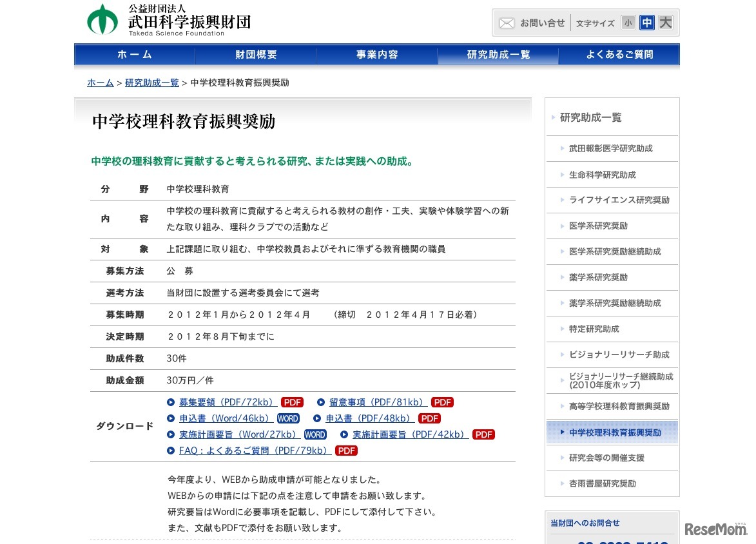Click the envelope icon beside お問い合せ
The height and width of the screenshot is (544, 756).
507,23
